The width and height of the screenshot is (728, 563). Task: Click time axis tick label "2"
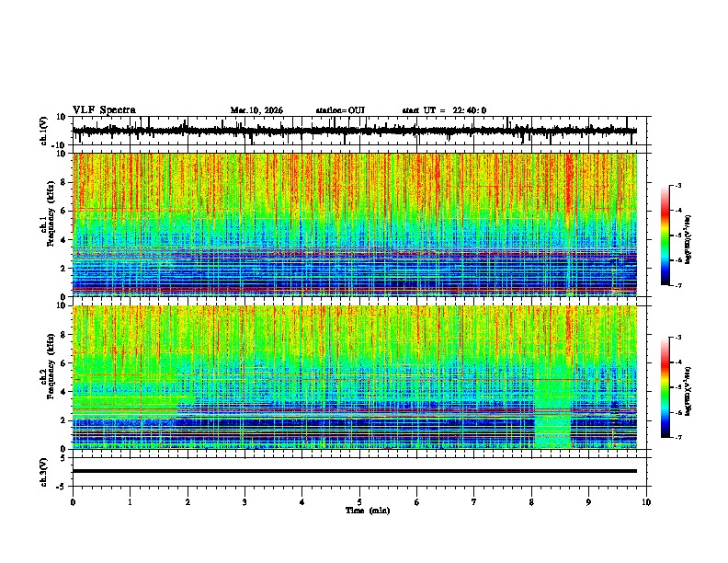(x=188, y=502)
